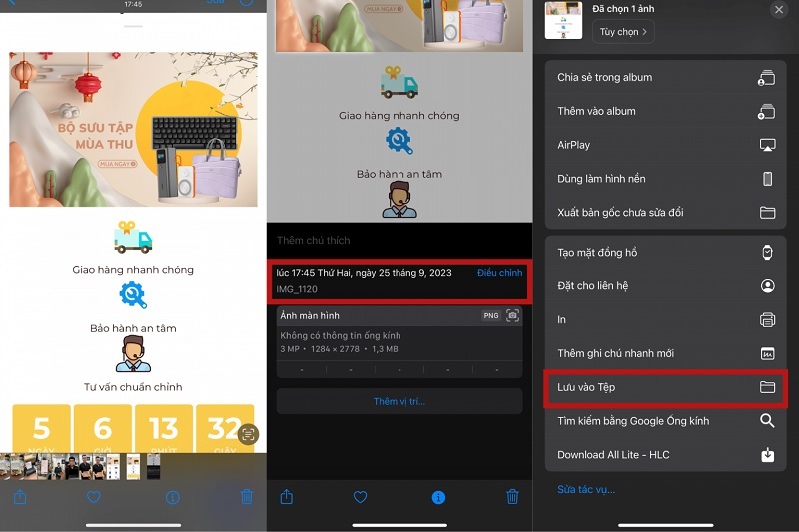
Task: Tap the magnifier icon for Google Ống kính
Action: click(767, 421)
